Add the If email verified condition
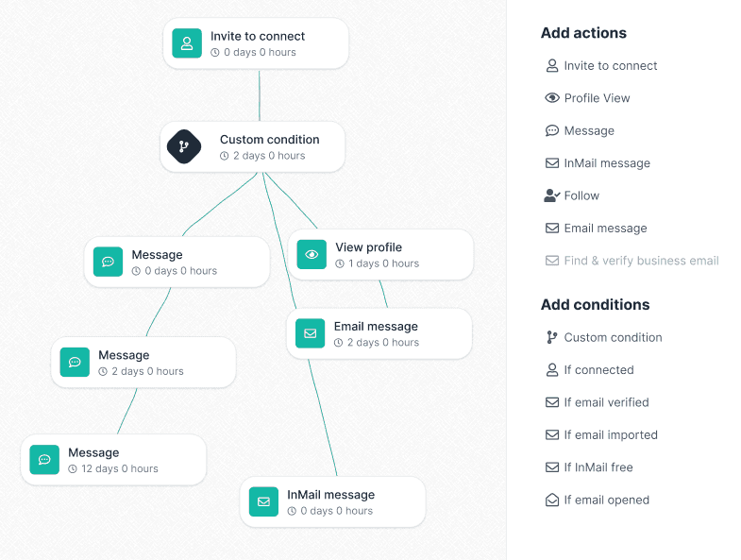 point(605,402)
